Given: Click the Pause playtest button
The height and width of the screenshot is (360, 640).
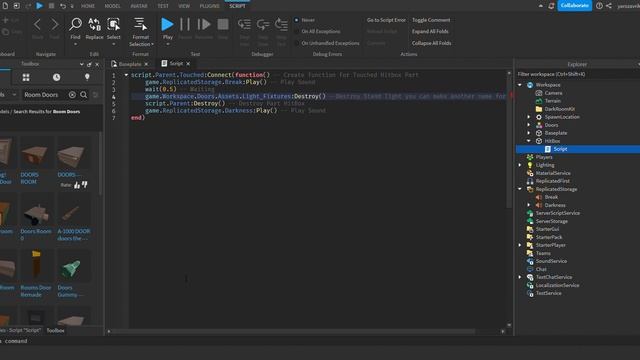Looking at the screenshot, I should click(x=185, y=24).
